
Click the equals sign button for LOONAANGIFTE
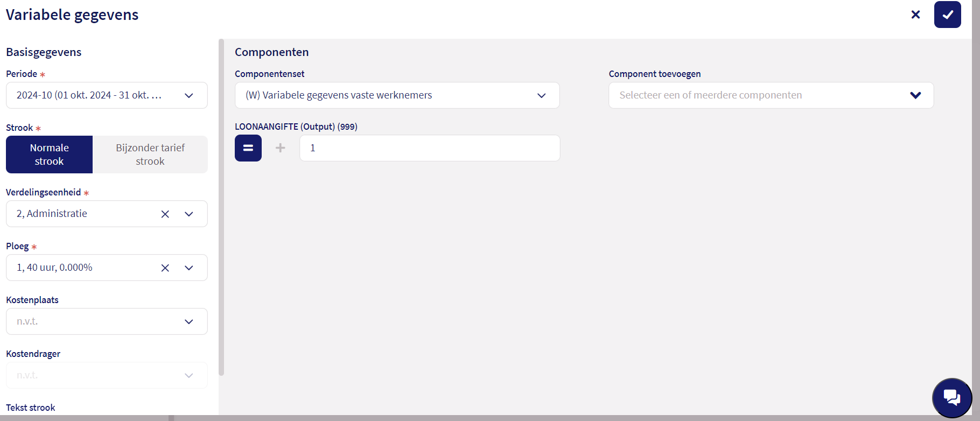click(x=248, y=148)
